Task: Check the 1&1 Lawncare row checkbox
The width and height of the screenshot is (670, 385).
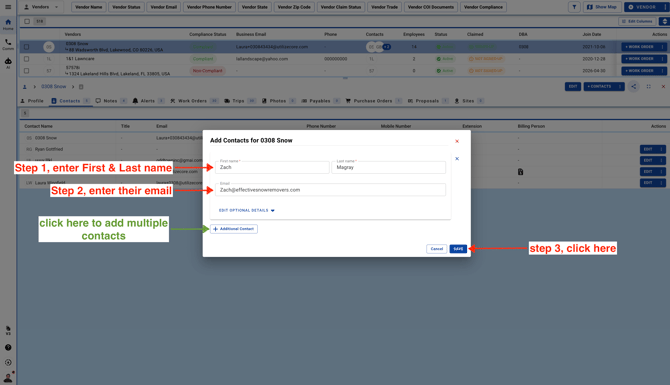Action: [x=26, y=59]
